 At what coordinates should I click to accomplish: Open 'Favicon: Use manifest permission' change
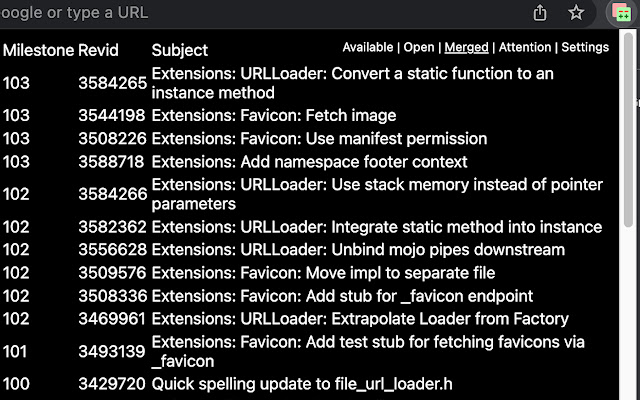pos(319,139)
